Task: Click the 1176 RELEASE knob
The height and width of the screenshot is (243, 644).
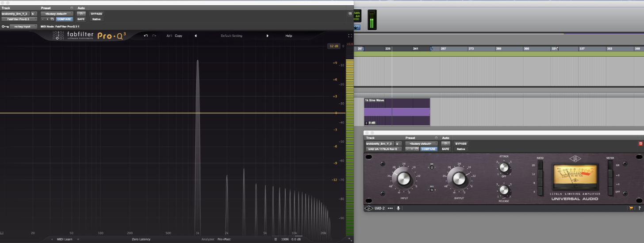Action: (x=504, y=190)
